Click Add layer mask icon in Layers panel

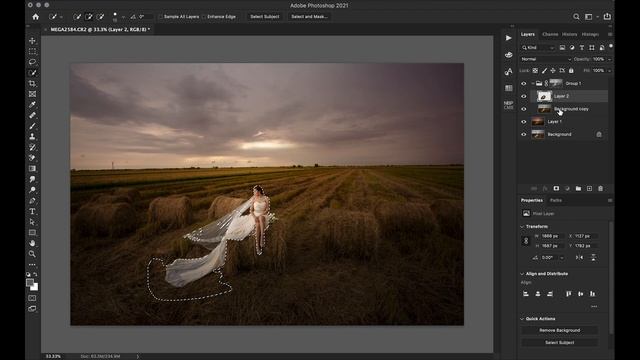556,189
